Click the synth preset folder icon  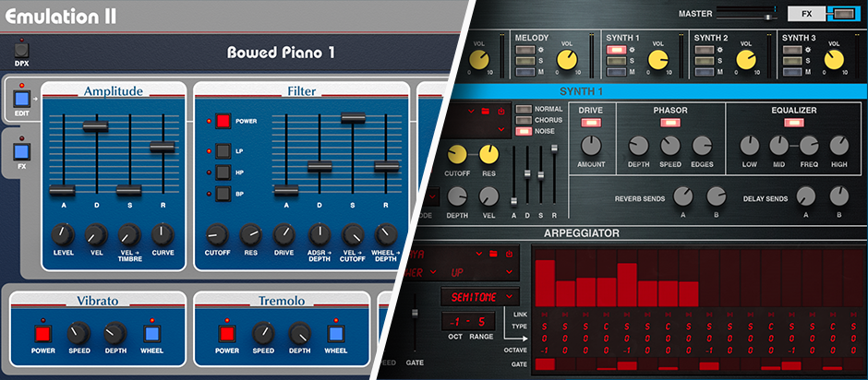click(484, 112)
